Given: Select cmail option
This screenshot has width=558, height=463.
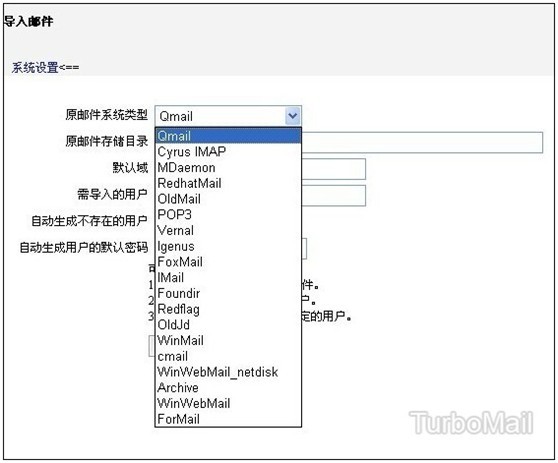Looking at the screenshot, I should (228, 356).
